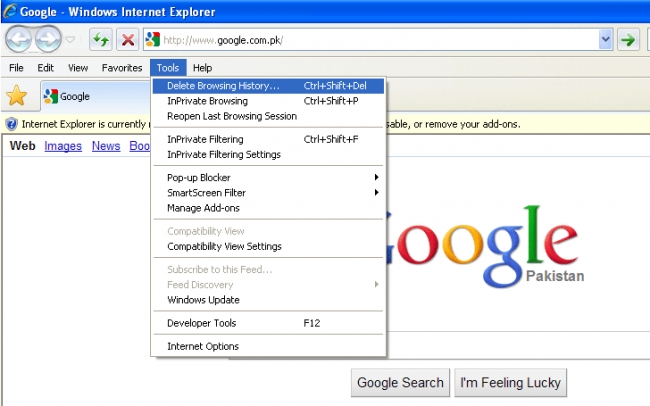Choose InPrivate Filtering menu item
The height and width of the screenshot is (406, 650).
point(268,139)
